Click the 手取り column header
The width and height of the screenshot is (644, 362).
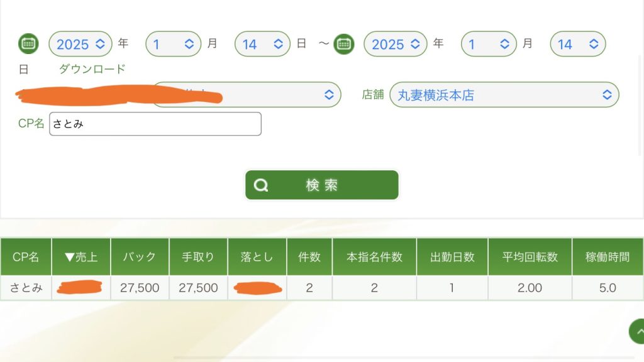[198, 256]
